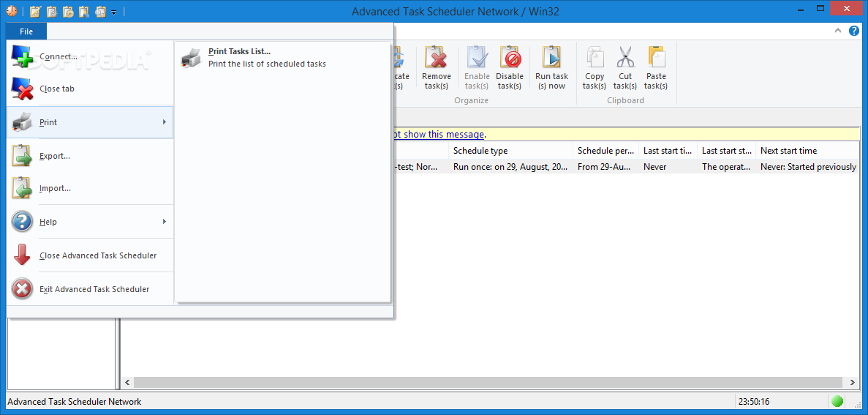Close the File menu tab
Screen dimensions: 868x415
[x=26, y=31]
